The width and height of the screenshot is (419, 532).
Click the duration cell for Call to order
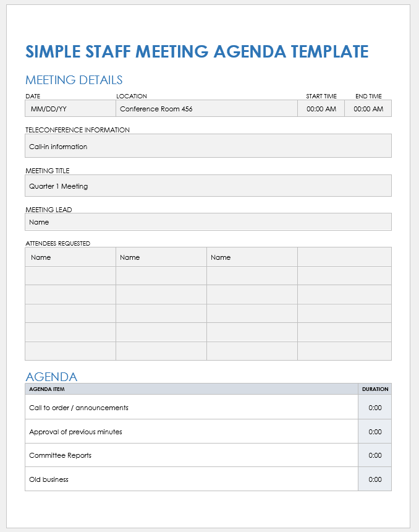tap(375, 408)
